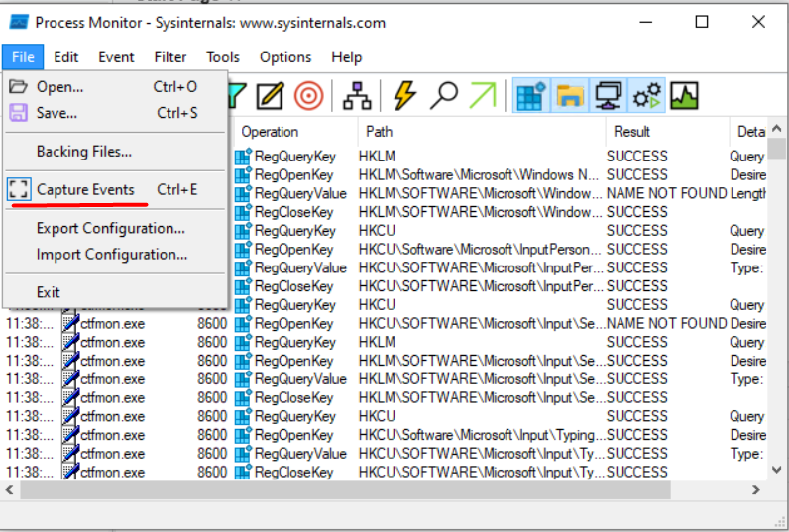Open the Options menu
Viewport: 789px width, 532px height.
pos(285,56)
